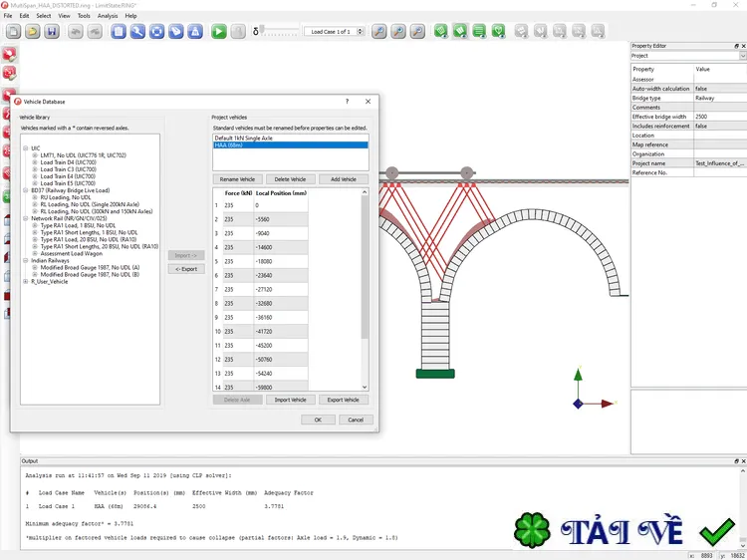Click the middle zoom magnifier icon
The image size is (747, 560).
(398, 32)
